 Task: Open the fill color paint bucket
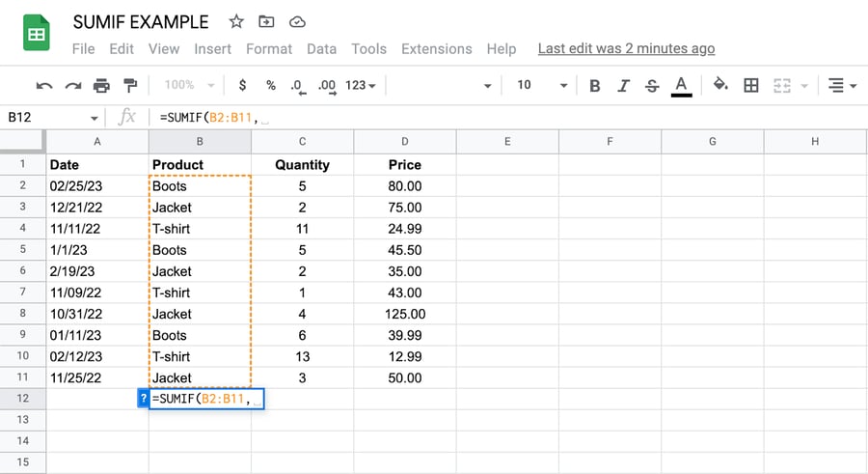point(719,85)
